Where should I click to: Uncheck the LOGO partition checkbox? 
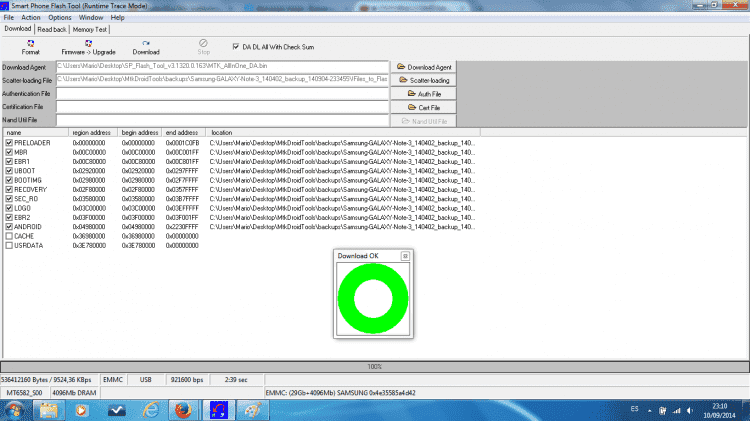[9, 208]
